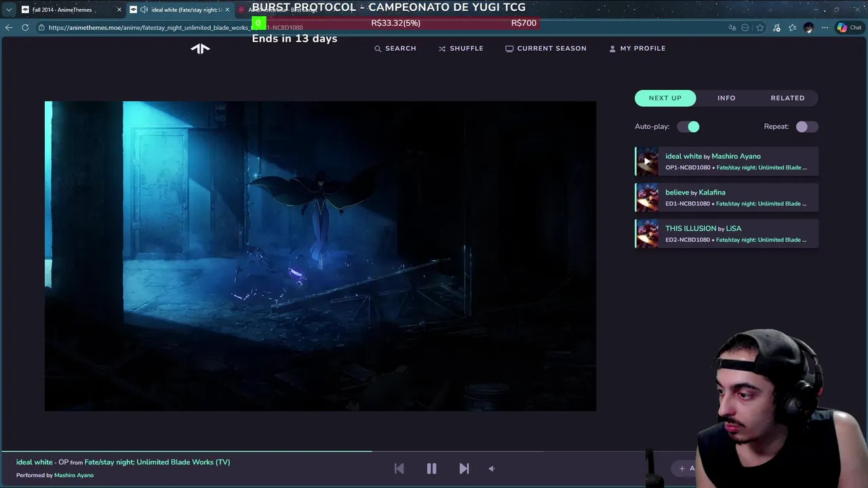
Task: Click the video playback area
Action: click(320, 256)
